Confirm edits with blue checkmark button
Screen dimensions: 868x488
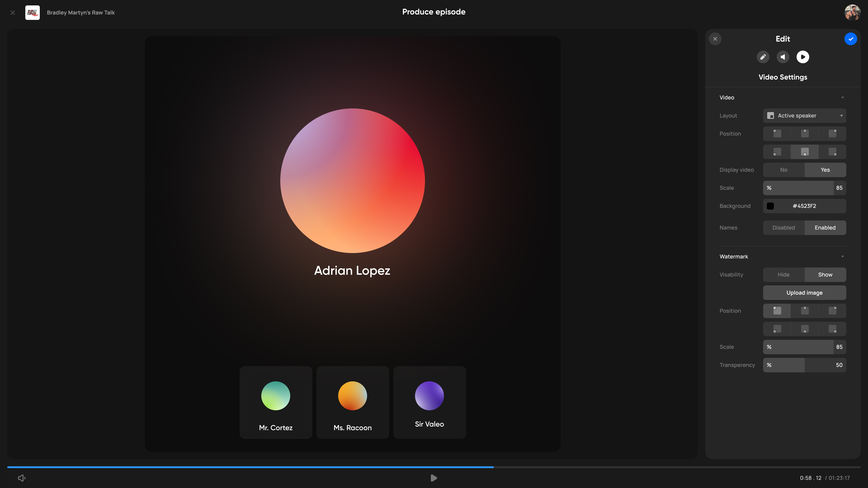pos(850,39)
